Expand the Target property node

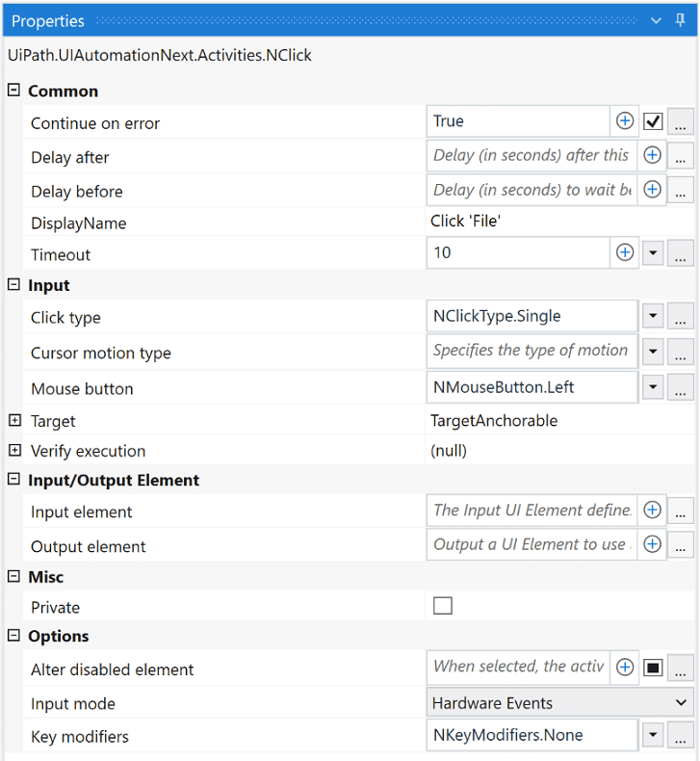coord(14,421)
